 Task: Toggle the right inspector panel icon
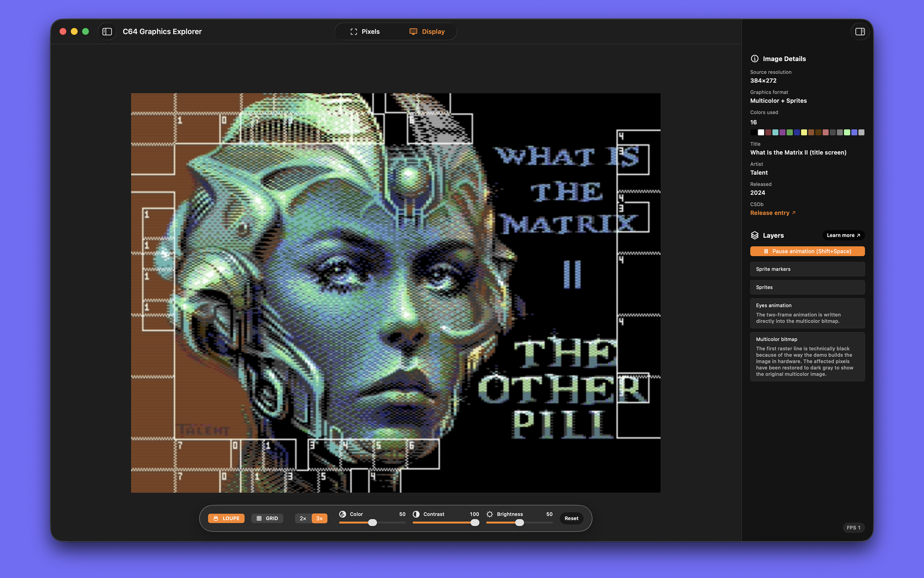860,31
